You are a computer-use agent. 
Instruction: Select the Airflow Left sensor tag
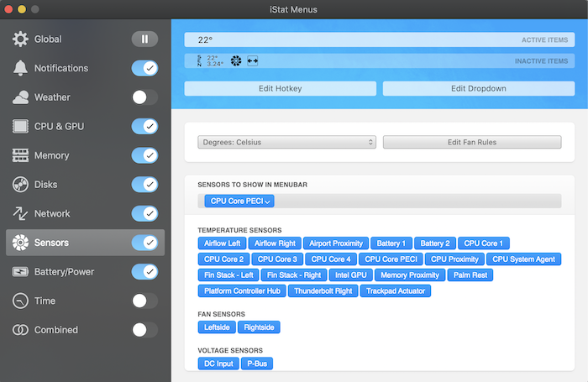click(222, 243)
